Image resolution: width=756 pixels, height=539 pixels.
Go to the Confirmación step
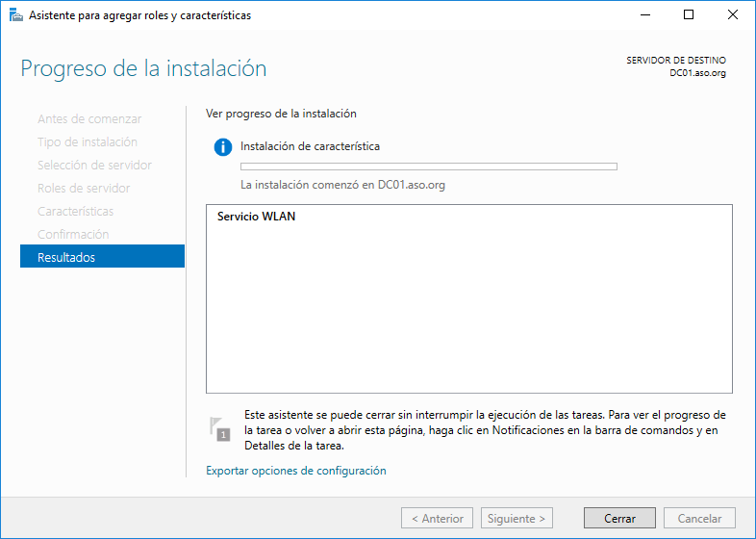pos(73,234)
